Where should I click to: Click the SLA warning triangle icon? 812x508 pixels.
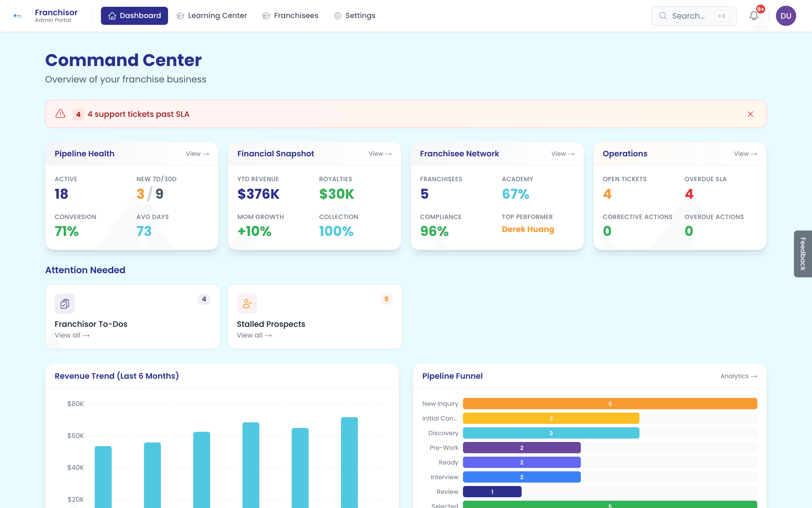tap(60, 114)
